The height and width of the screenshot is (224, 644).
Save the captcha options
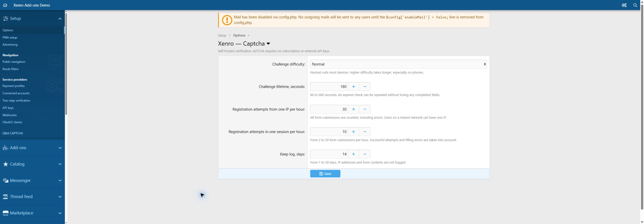coord(325,174)
